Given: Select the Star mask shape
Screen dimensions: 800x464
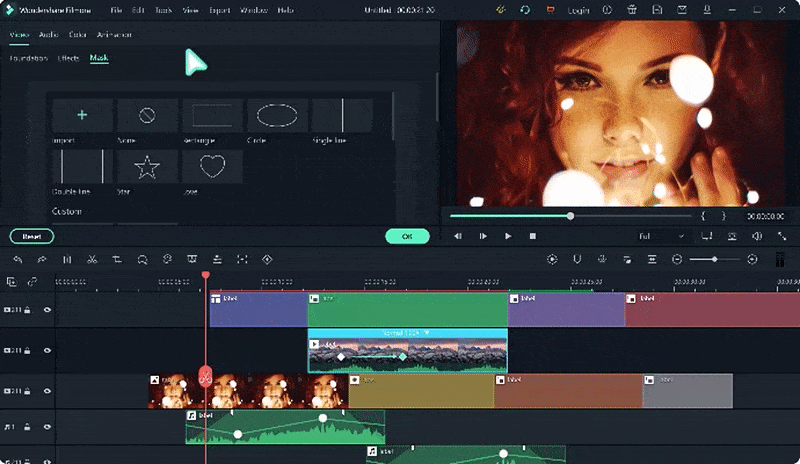Looking at the screenshot, I should click(147, 167).
